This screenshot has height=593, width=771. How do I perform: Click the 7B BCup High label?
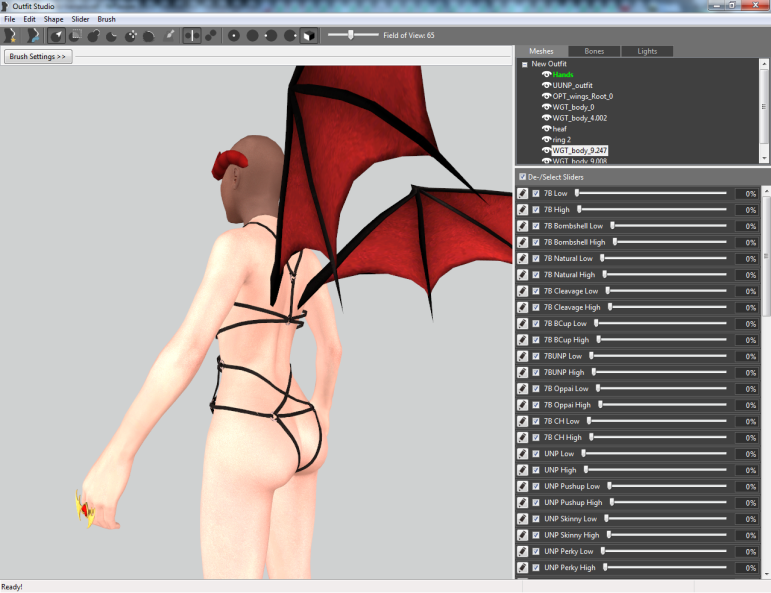[566, 340]
